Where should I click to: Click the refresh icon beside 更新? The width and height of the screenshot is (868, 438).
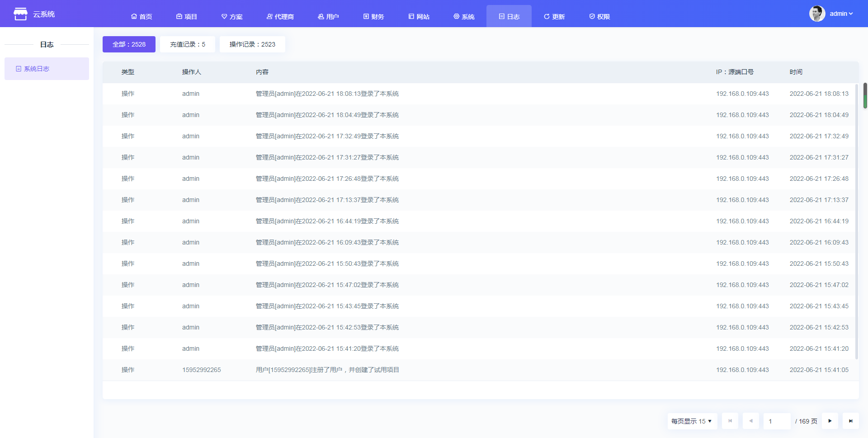[x=547, y=17]
